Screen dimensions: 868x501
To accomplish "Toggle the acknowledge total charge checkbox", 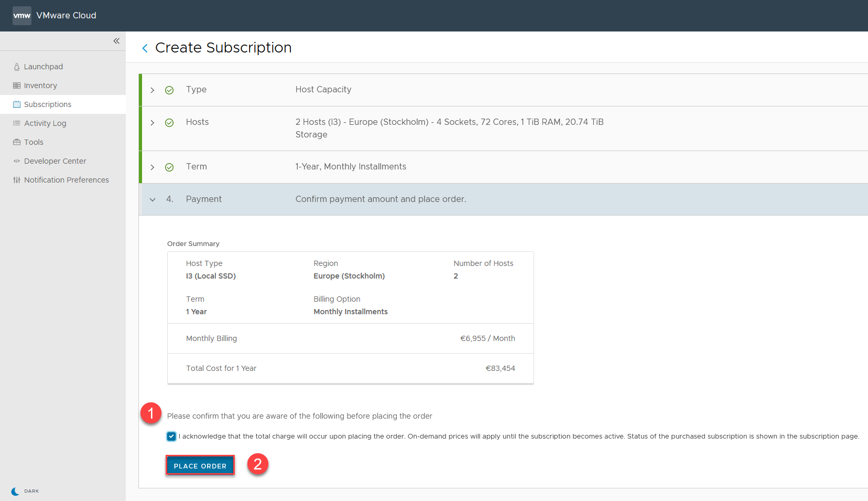I will pyautogui.click(x=171, y=436).
